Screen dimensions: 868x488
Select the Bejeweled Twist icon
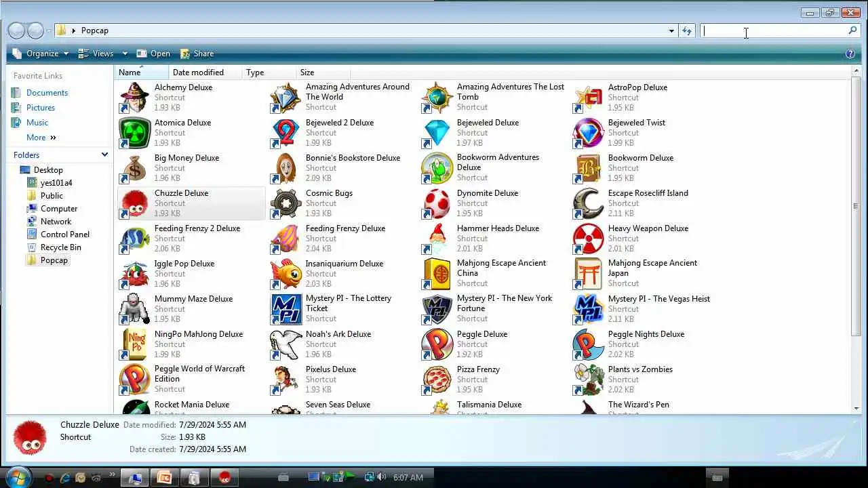(x=588, y=133)
